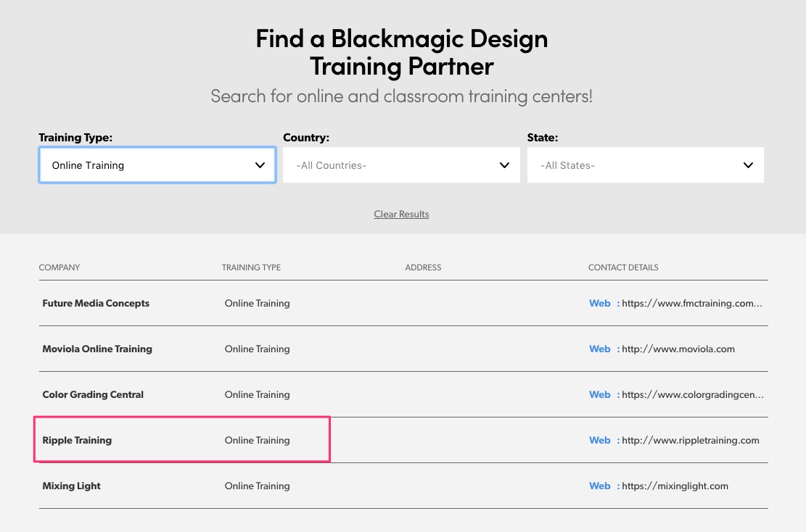Click the "Search for online and classroom training centers!" subheading
The height and width of the screenshot is (532, 806).
(402, 96)
